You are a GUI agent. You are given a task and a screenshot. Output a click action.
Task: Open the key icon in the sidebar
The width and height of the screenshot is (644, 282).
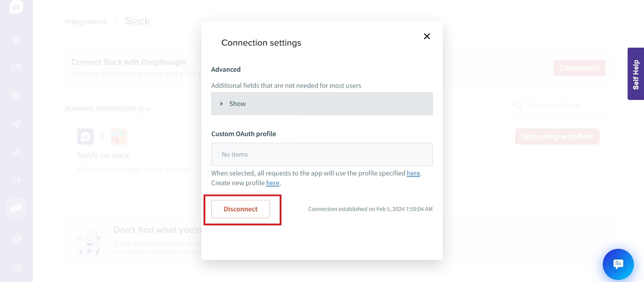(x=16, y=152)
